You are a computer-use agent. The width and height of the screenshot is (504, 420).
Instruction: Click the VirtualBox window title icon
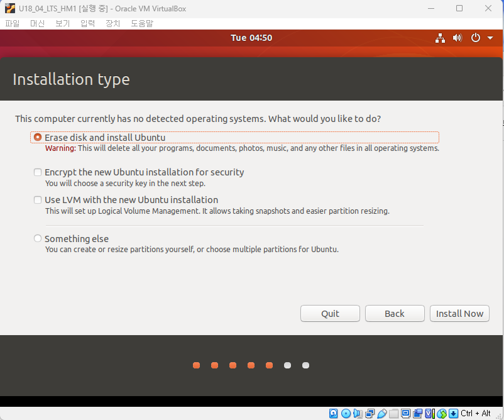click(x=10, y=8)
